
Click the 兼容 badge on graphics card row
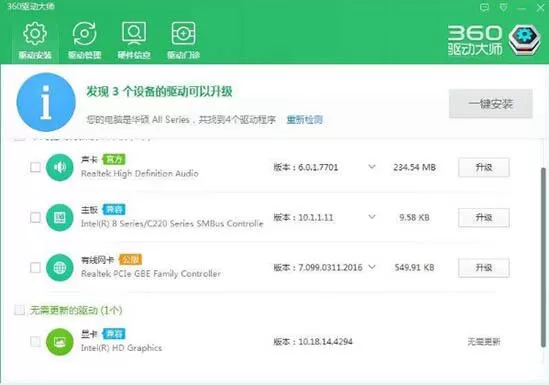coord(114,334)
